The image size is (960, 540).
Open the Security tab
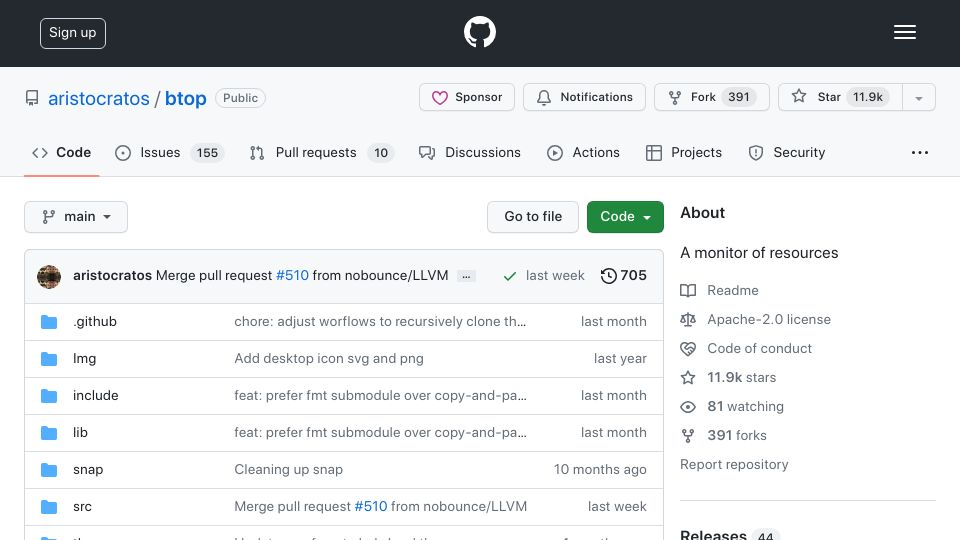click(787, 152)
